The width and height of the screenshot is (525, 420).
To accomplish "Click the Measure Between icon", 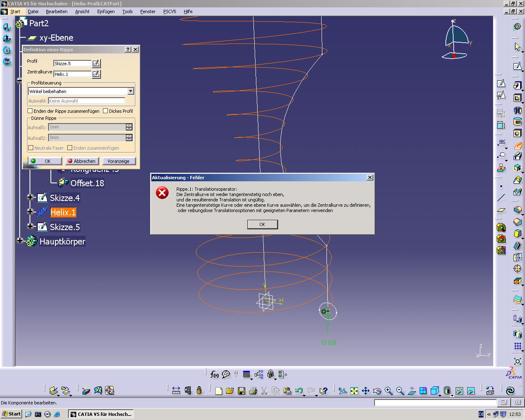I will coord(176,390).
